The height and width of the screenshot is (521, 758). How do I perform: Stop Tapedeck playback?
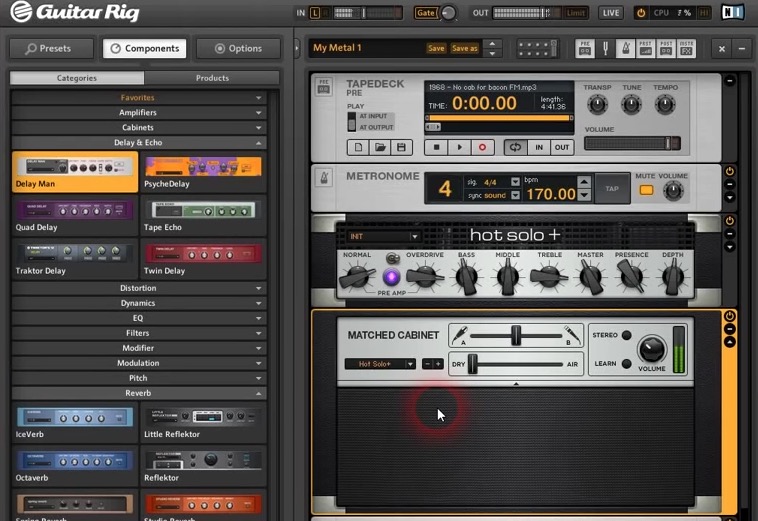coord(437,147)
